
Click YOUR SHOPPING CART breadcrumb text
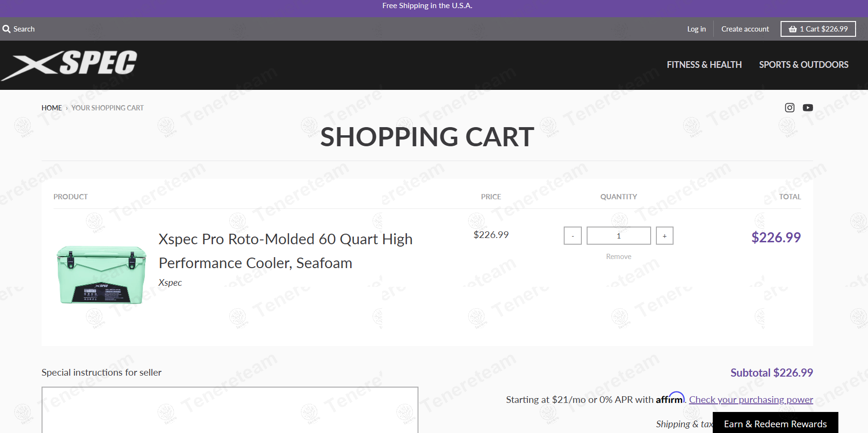coord(107,108)
